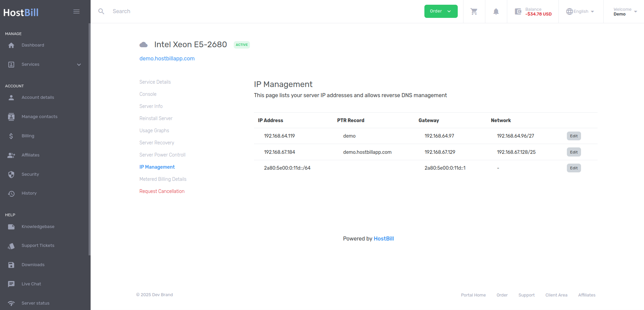
Task: Open the Server Recovery menu item
Action: click(157, 143)
